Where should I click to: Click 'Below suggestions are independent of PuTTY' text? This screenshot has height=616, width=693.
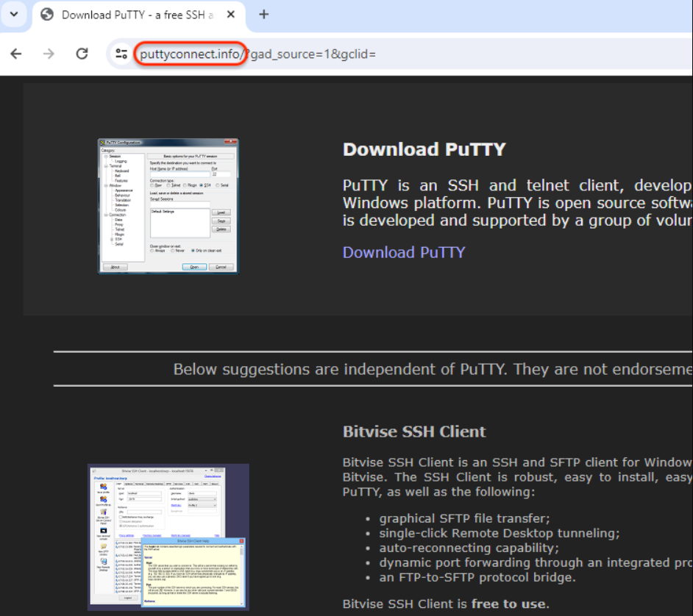tap(339, 369)
